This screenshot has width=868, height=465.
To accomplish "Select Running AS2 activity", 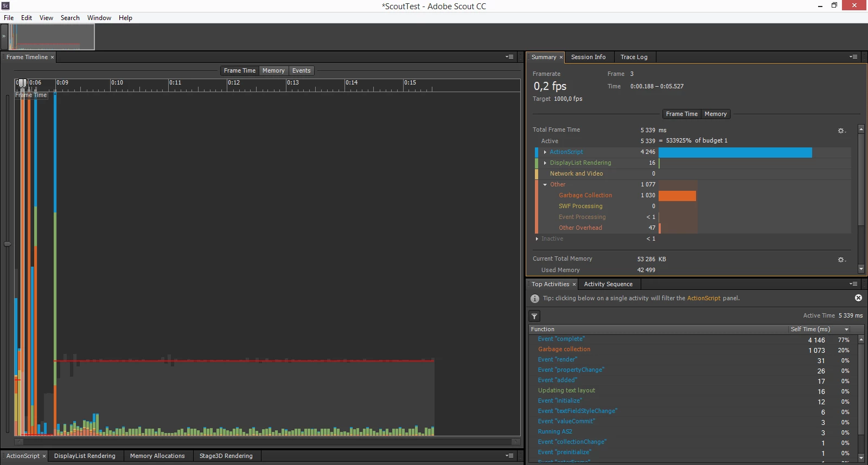I will [693, 432].
